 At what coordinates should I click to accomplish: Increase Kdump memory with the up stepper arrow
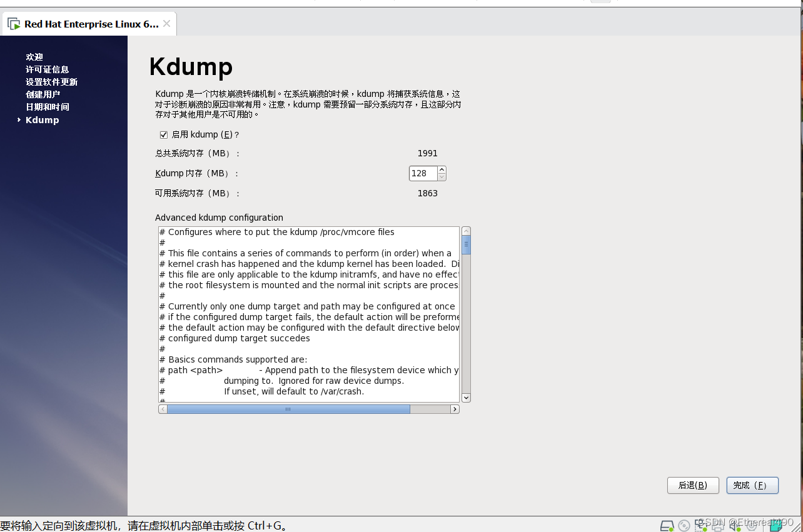(442, 169)
